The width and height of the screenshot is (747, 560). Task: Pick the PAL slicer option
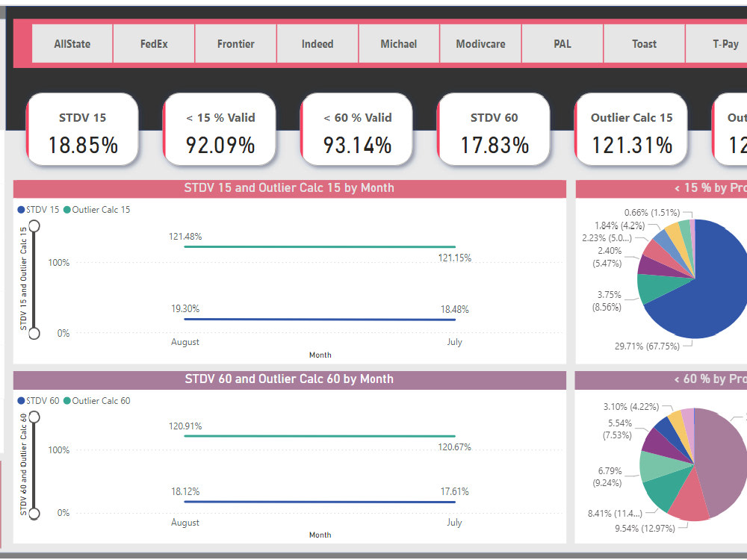[562, 44]
